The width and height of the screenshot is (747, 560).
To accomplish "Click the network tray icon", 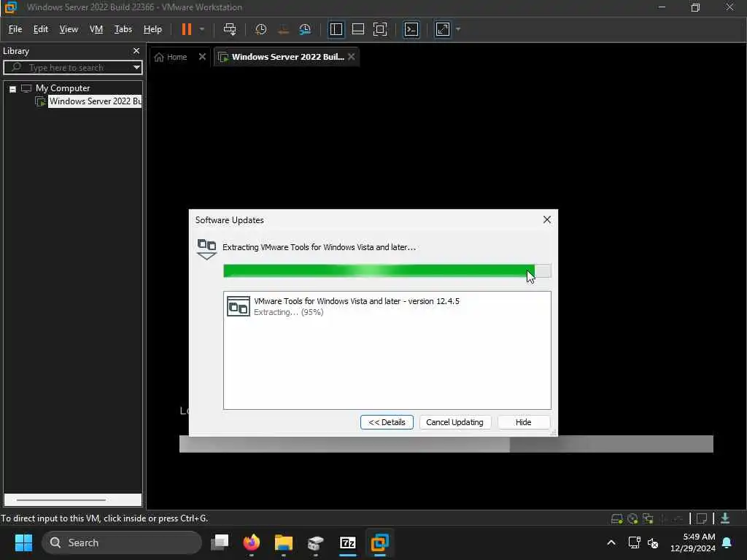I will click(634, 542).
